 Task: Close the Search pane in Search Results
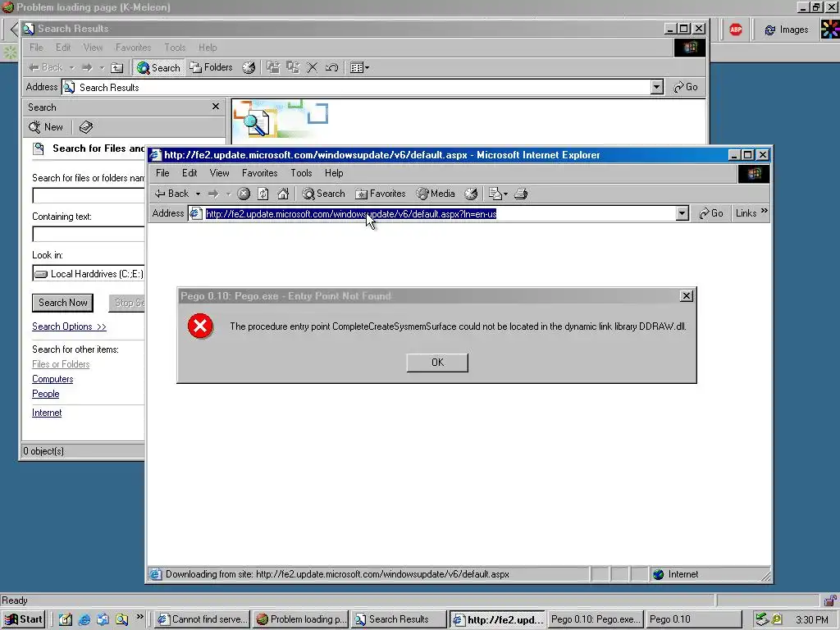tap(216, 107)
